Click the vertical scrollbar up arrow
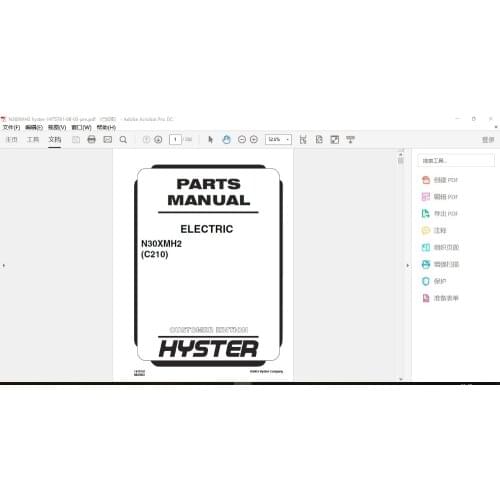 coord(401,154)
